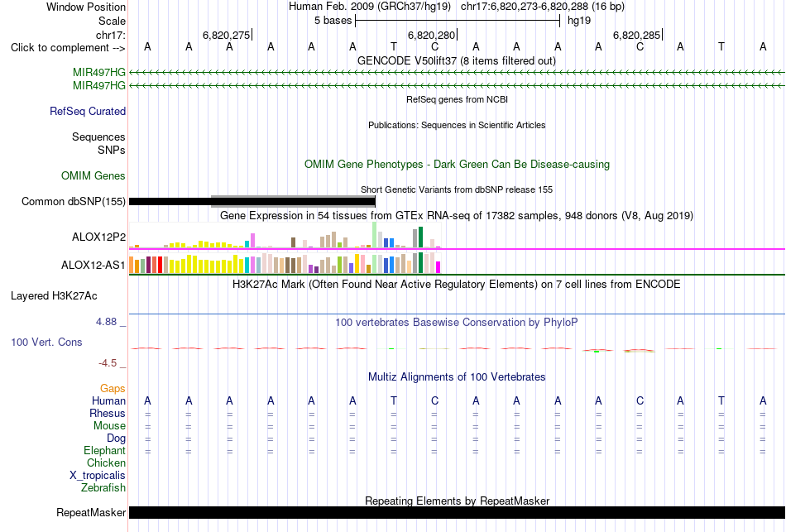Click the ALOX12P2 gene expression label

98,237
